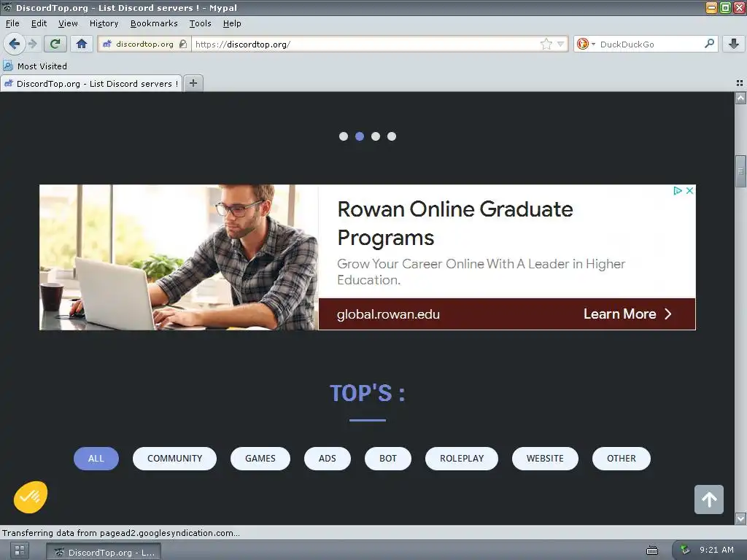Open the Help menu
This screenshot has width=747, height=560.
point(232,23)
